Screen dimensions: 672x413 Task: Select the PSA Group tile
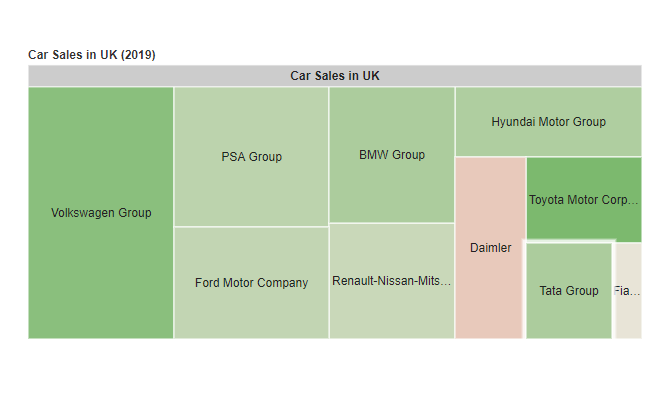[x=251, y=157]
